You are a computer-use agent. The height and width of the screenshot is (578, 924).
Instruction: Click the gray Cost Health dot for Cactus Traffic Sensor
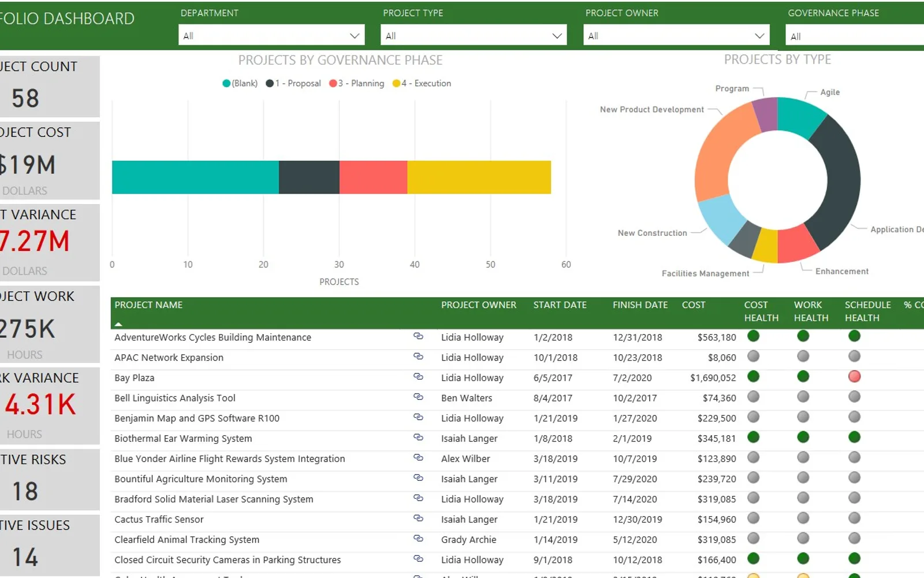click(x=753, y=518)
